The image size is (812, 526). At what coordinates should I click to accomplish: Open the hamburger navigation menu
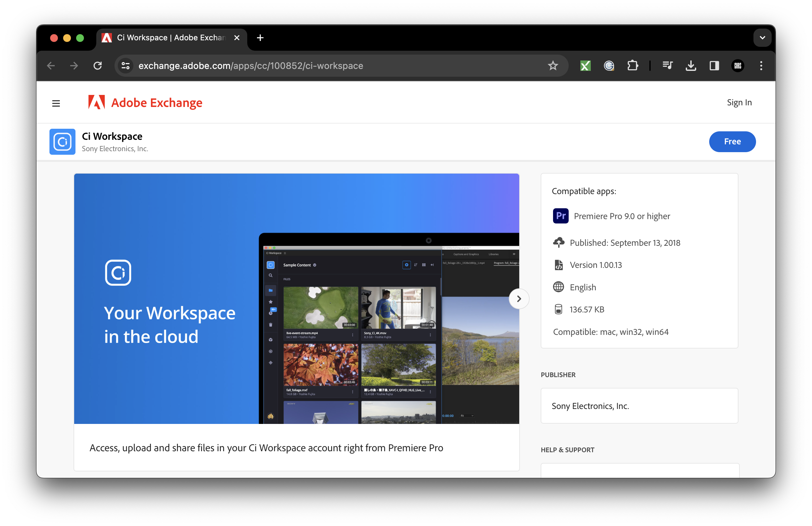click(56, 103)
